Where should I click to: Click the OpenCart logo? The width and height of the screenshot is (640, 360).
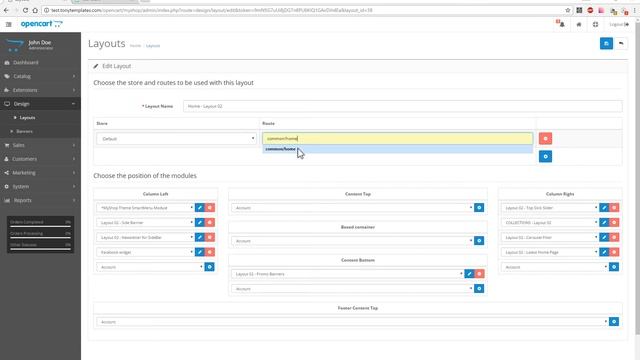[42, 24]
